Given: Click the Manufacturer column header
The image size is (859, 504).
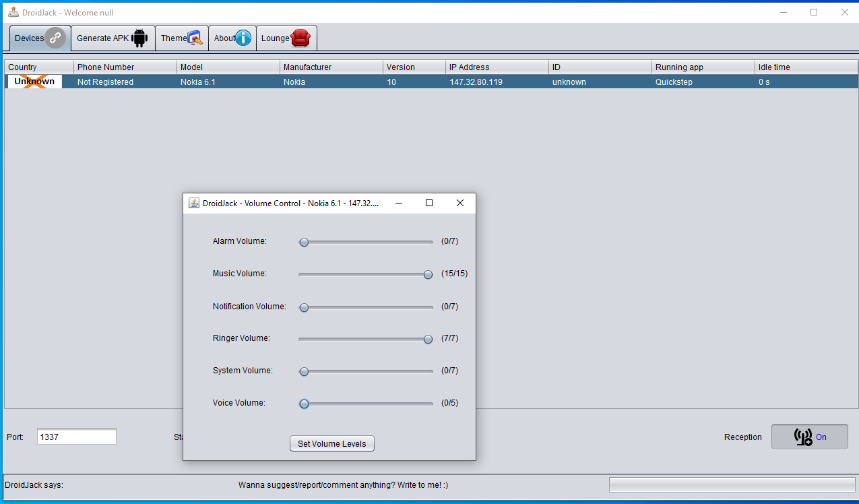Looking at the screenshot, I should point(331,67).
